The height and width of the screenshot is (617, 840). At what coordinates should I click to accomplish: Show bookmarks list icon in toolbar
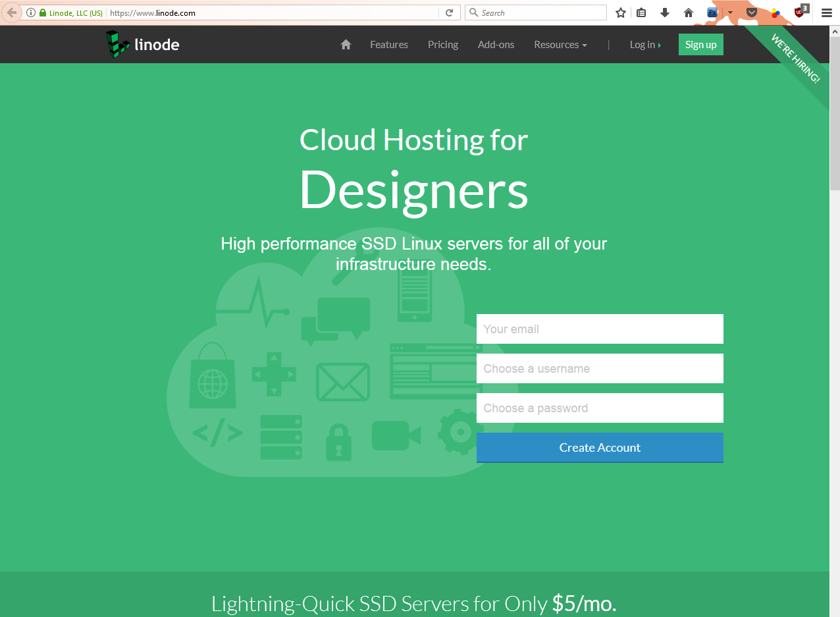pyautogui.click(x=641, y=13)
